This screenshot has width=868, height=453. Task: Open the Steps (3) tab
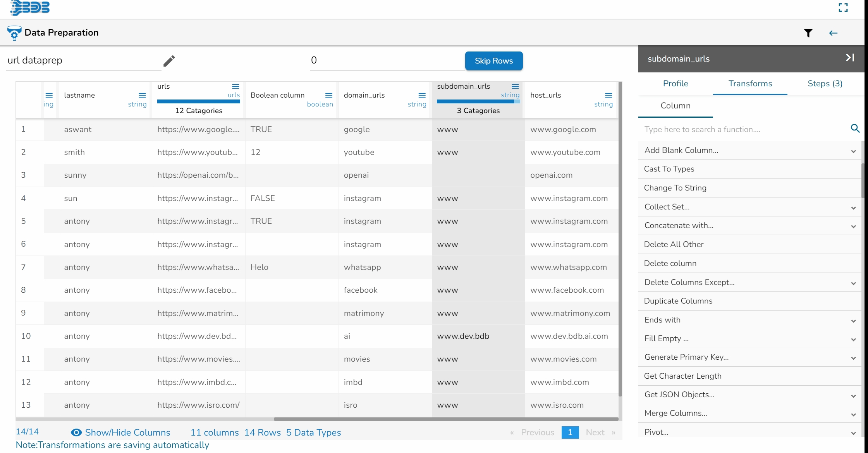825,84
